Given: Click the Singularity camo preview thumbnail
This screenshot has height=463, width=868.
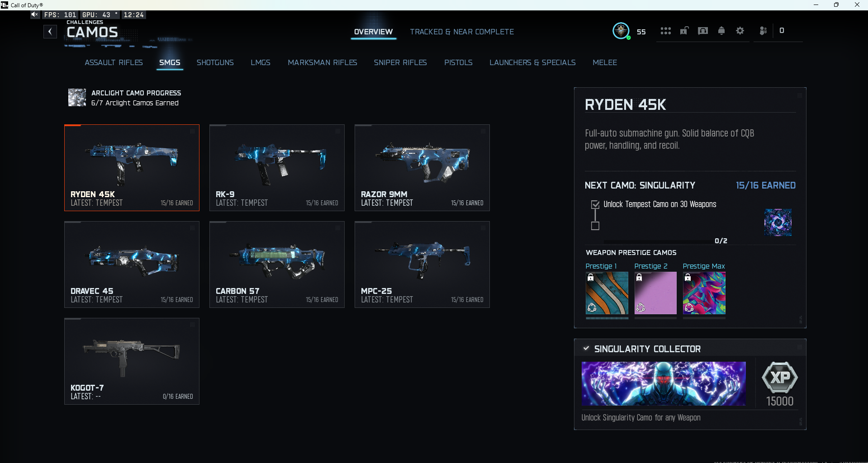Looking at the screenshot, I should tap(778, 222).
